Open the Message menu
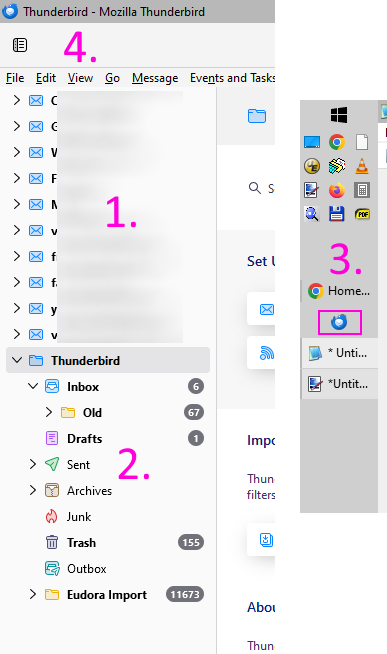Viewport: 387px width, 654px height. pyautogui.click(x=155, y=78)
